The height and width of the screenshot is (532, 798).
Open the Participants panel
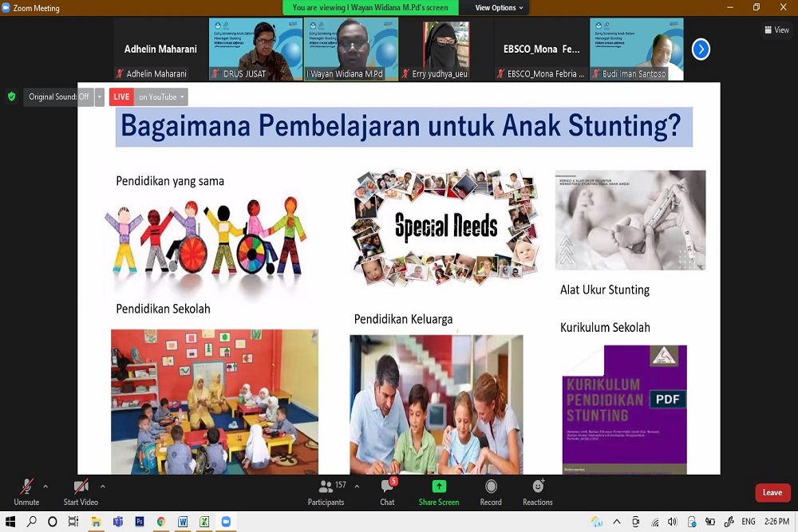pos(326,492)
